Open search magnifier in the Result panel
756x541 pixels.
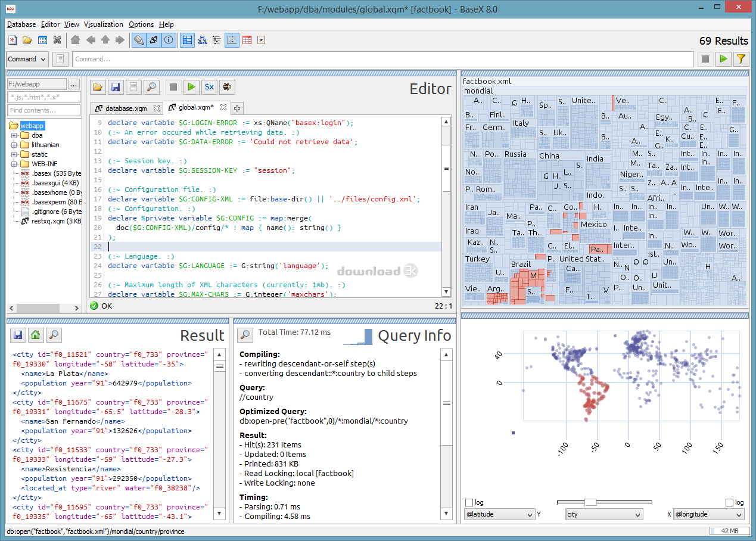[x=54, y=335]
